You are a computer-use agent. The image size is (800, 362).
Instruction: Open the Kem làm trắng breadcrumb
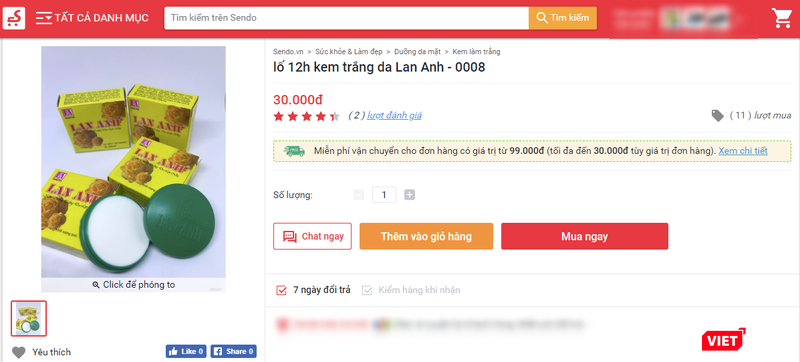coord(477,51)
